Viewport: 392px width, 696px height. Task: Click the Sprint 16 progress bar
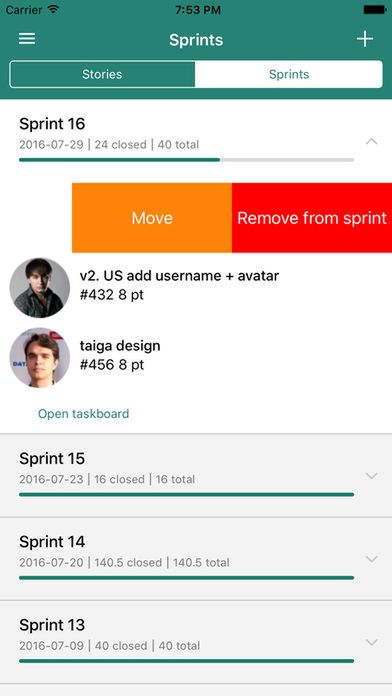[186, 160]
